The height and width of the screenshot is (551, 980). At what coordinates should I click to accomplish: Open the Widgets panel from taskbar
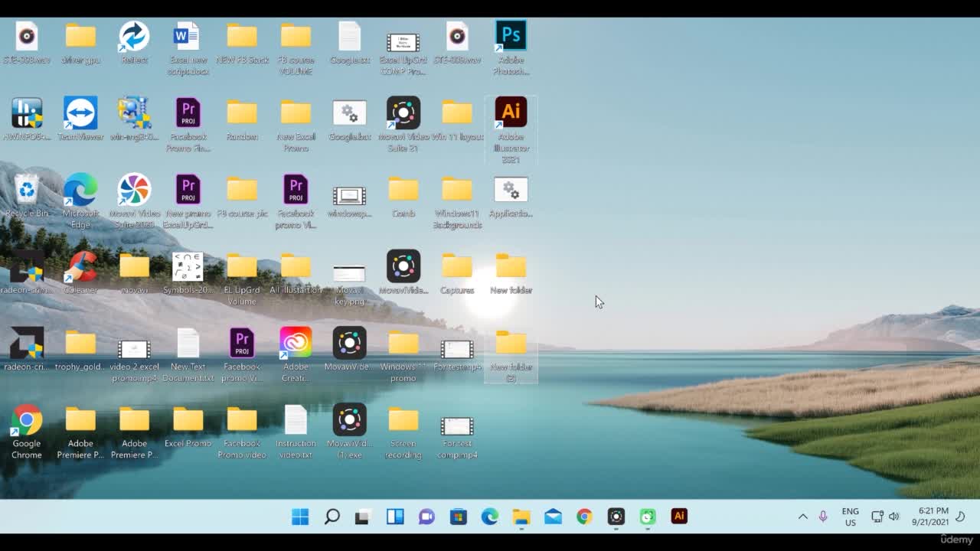(x=395, y=517)
